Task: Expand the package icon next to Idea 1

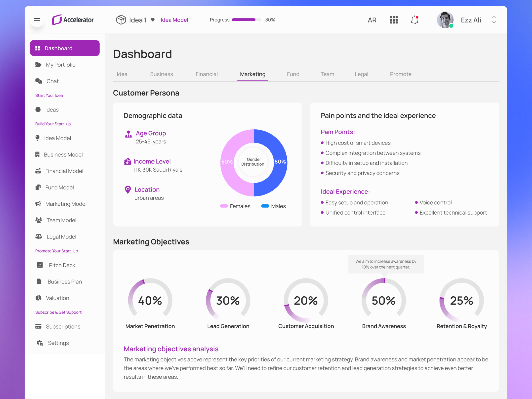Action: [121, 20]
